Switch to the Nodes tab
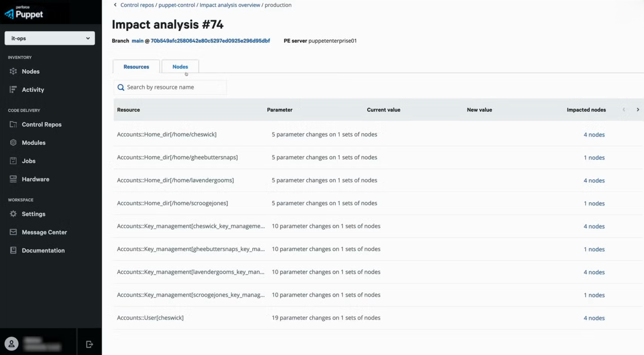 180,67
